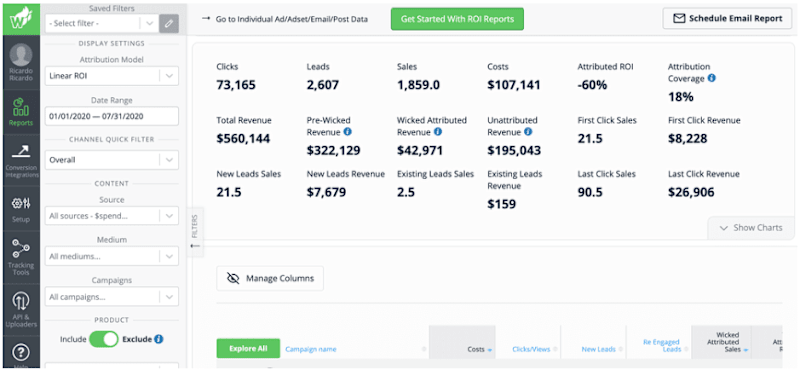
Task: Open Setup in the sidebar
Action: coord(21,209)
